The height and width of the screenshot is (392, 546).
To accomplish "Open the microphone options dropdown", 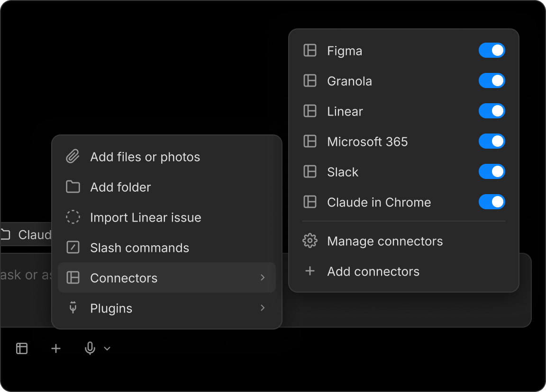I will (106, 348).
